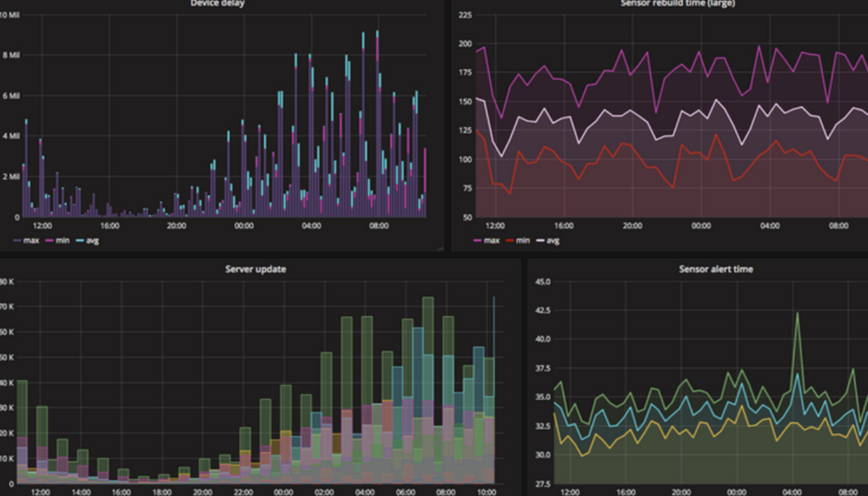
Task: Click the purple max legend color marker
Action: [19, 240]
